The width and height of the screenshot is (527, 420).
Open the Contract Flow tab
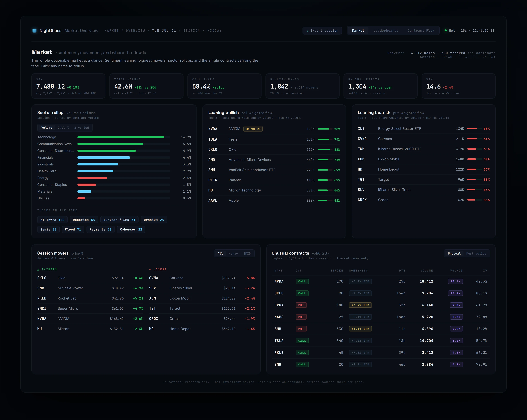pos(421,31)
